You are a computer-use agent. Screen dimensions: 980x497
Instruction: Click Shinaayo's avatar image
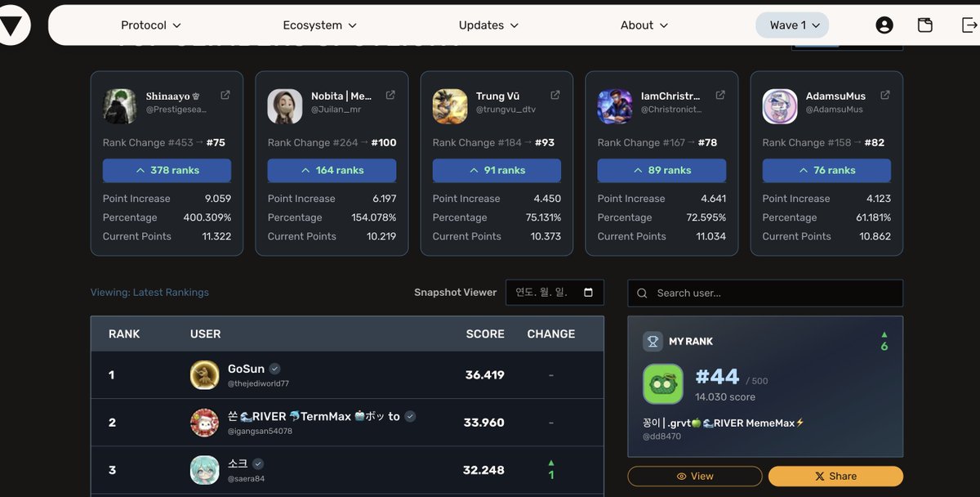point(120,106)
